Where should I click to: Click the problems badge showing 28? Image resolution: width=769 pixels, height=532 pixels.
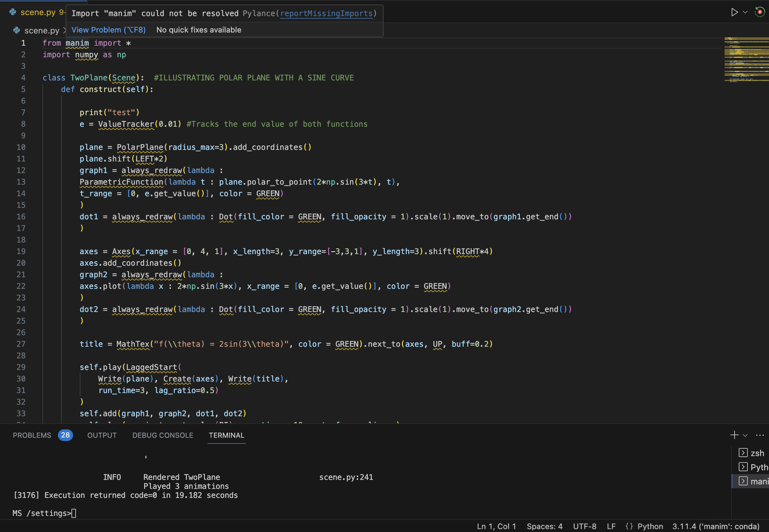[65, 435]
